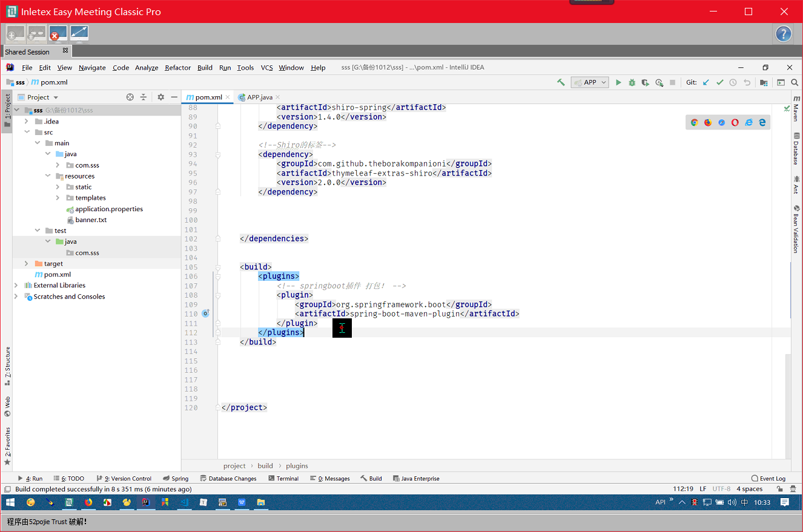Image resolution: width=803 pixels, height=532 pixels.
Task: Open Java Enterprise tool window
Action: [x=416, y=478]
